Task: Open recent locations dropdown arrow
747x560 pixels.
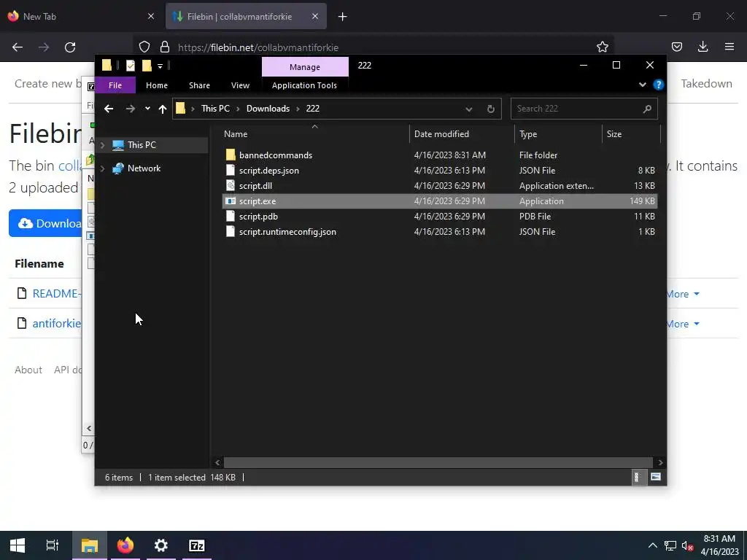Action: tap(147, 109)
